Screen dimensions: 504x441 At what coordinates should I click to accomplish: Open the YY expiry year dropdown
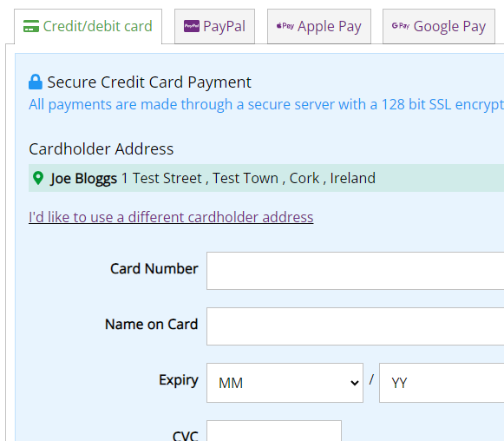[442, 383]
